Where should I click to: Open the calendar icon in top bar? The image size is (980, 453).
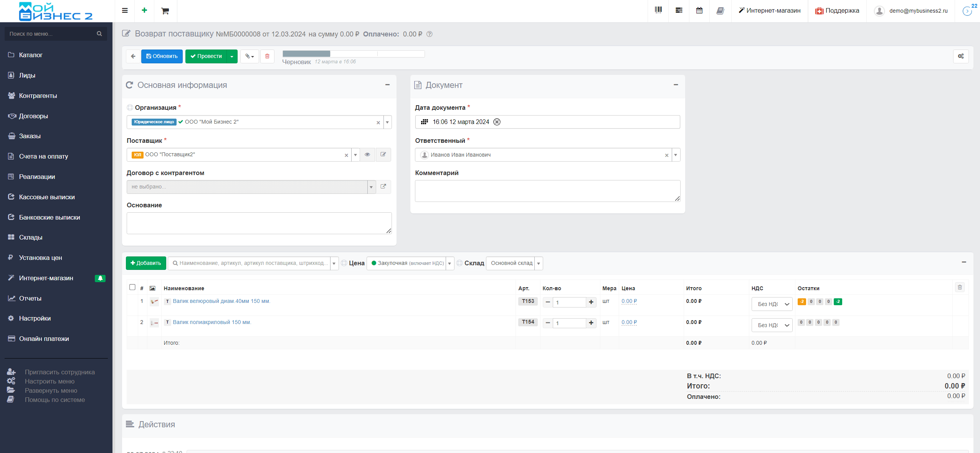699,10
